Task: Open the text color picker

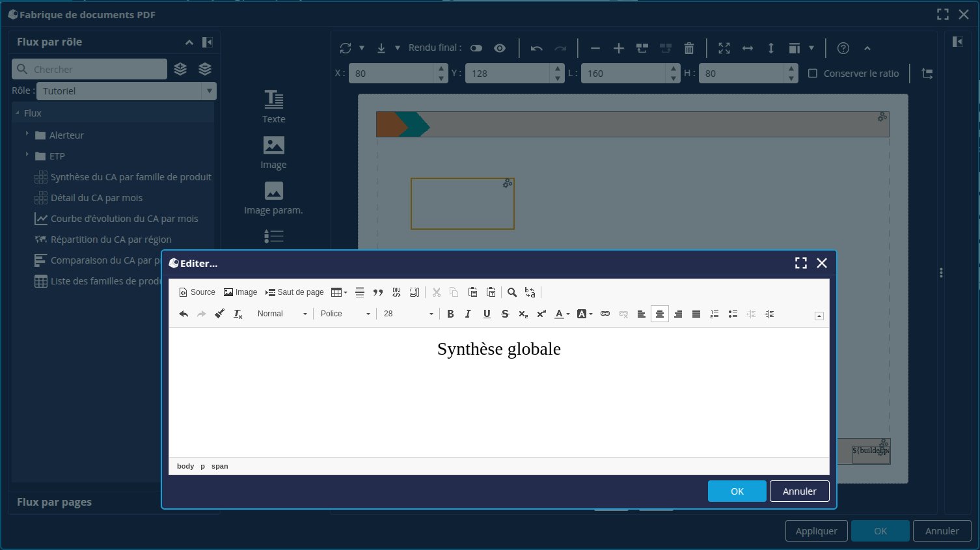Action: [x=562, y=314]
